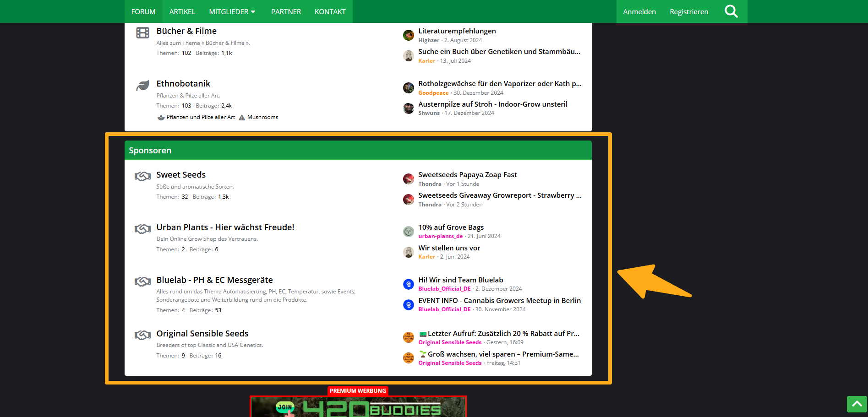This screenshot has width=868, height=417.
Task: Open the Literaturempfehlungen thread
Action: pos(457,31)
